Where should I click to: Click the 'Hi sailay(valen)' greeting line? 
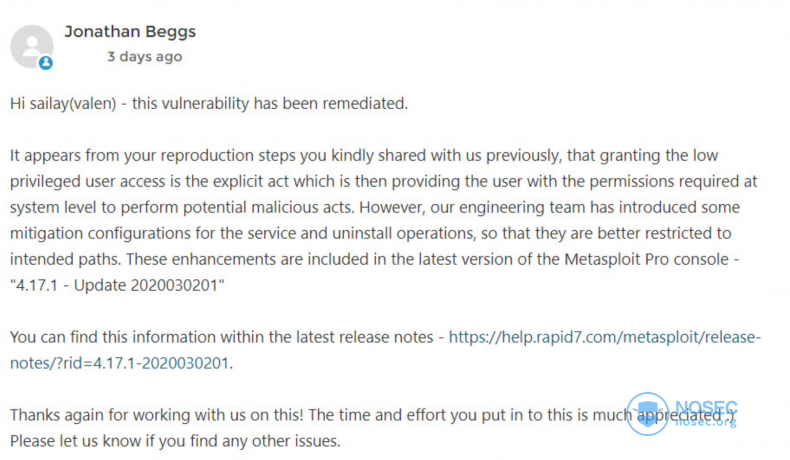209,104
